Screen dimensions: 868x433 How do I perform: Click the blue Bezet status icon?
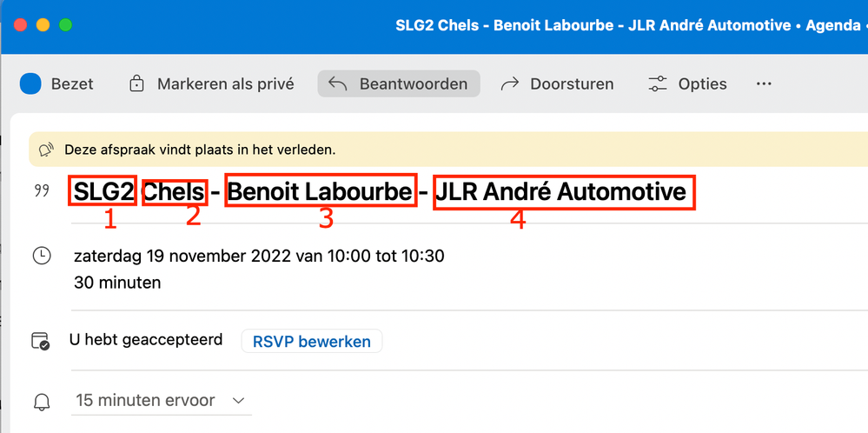coord(31,84)
